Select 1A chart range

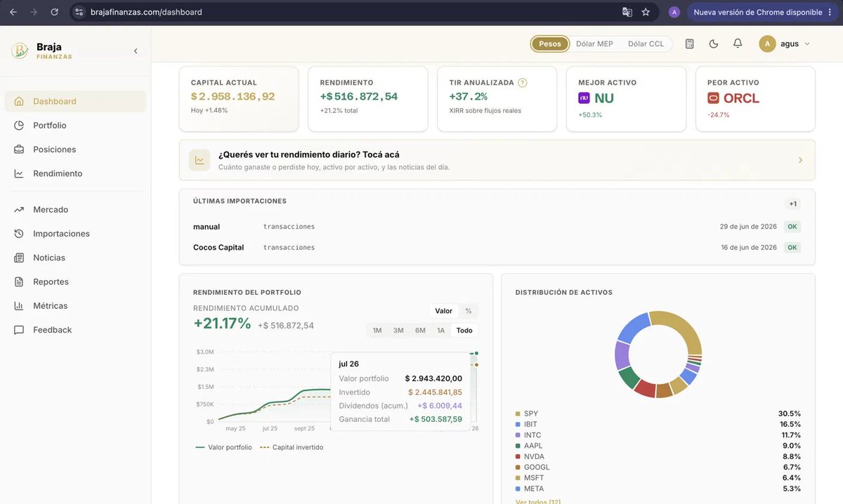[x=441, y=331]
